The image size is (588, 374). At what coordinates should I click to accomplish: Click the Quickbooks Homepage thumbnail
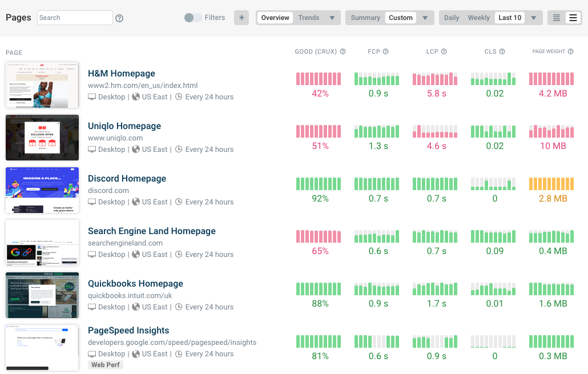(42, 295)
